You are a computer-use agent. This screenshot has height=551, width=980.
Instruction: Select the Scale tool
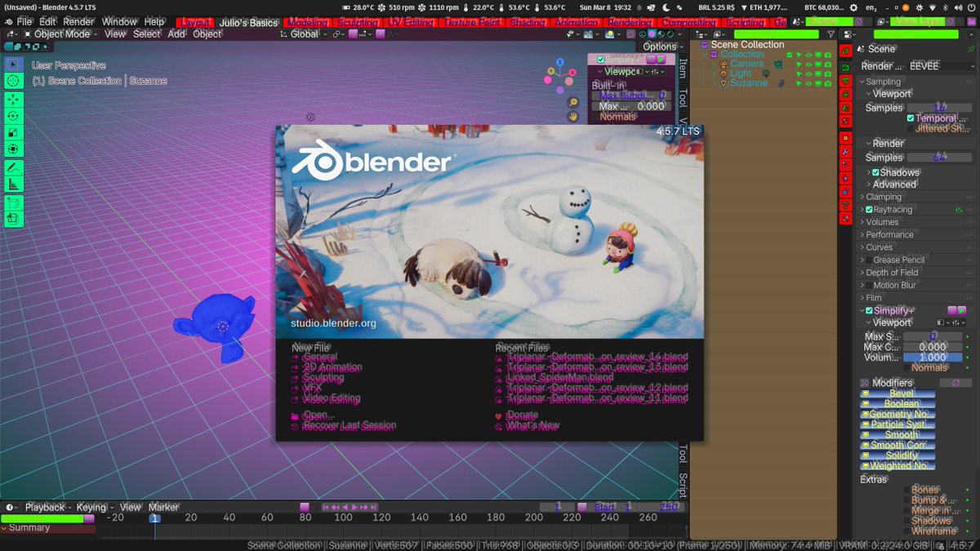13,132
